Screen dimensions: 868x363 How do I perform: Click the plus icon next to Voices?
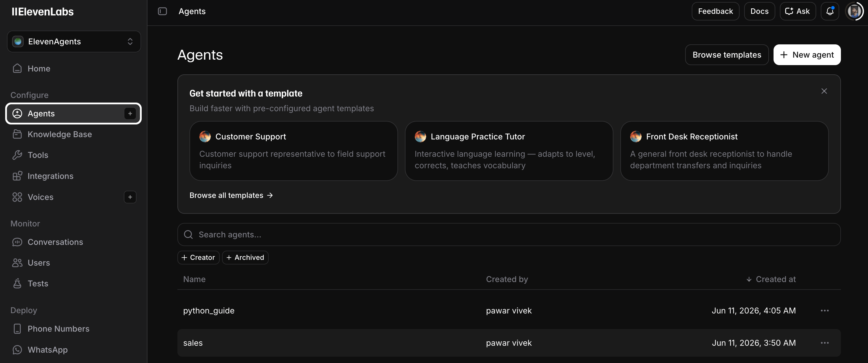point(130,197)
